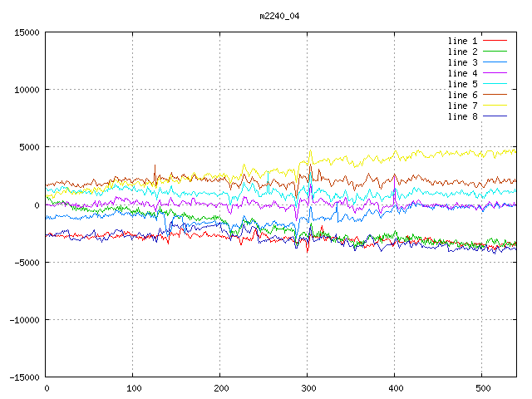
Task: Click the 5000 y-axis tick label
Action: pos(29,147)
